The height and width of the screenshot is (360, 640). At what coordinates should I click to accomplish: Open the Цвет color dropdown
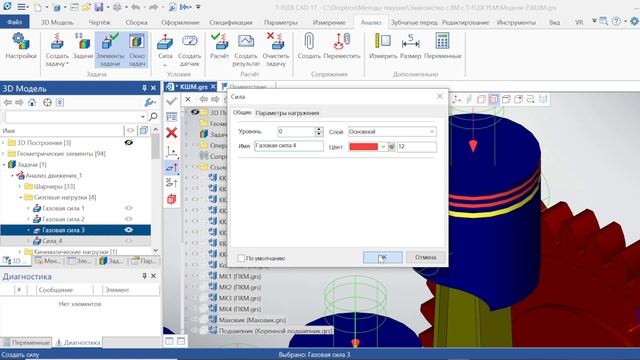(x=383, y=147)
